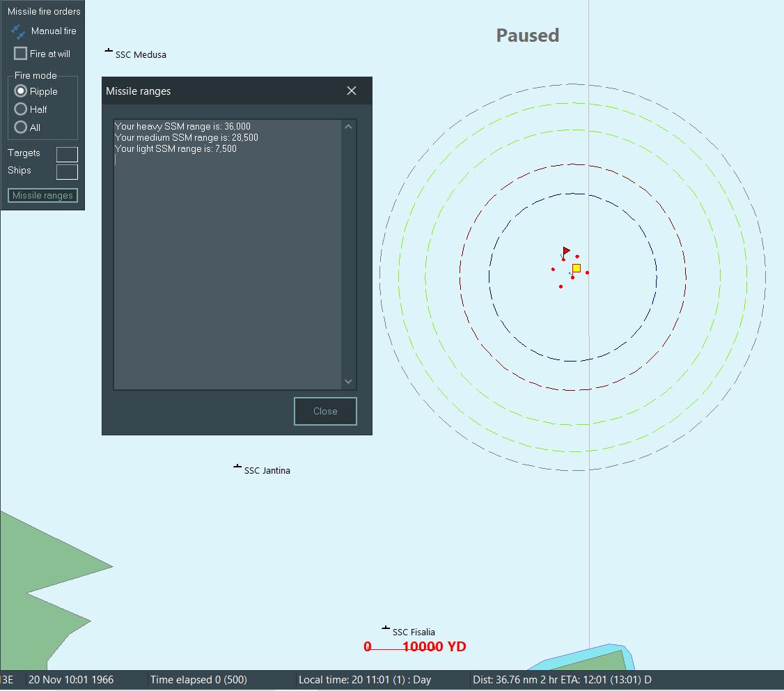This screenshot has height=691, width=784.
Task: Click Time elapsed 0 (500) status
Action: tap(198, 679)
